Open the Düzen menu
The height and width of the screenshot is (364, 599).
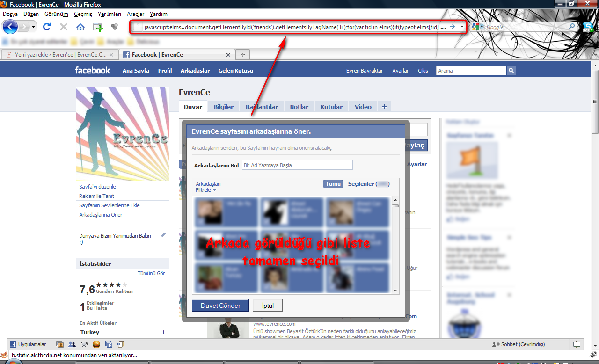[x=31, y=14]
